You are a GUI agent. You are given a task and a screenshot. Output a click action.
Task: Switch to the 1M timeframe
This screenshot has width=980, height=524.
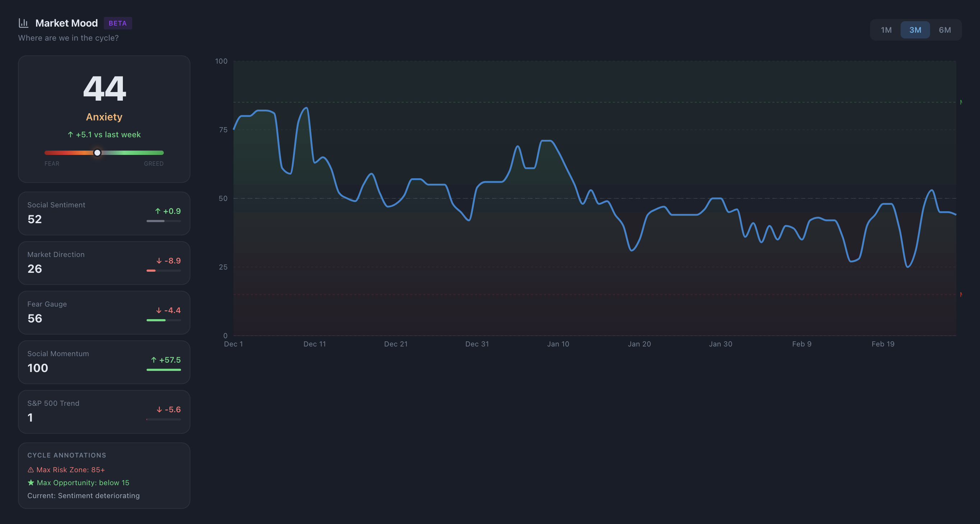(x=886, y=29)
